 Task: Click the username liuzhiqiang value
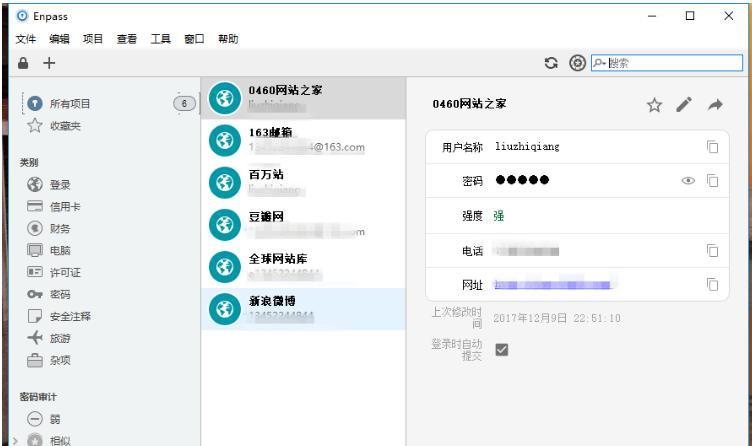click(527, 147)
